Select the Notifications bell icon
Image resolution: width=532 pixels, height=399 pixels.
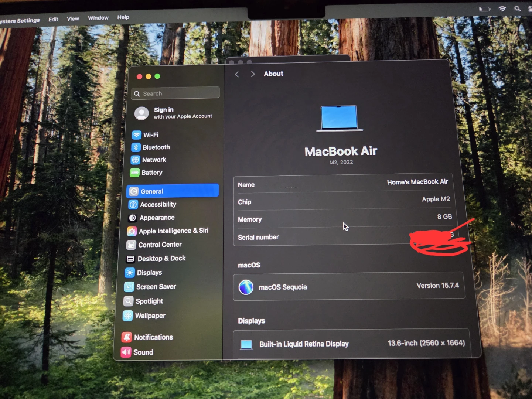point(127,337)
